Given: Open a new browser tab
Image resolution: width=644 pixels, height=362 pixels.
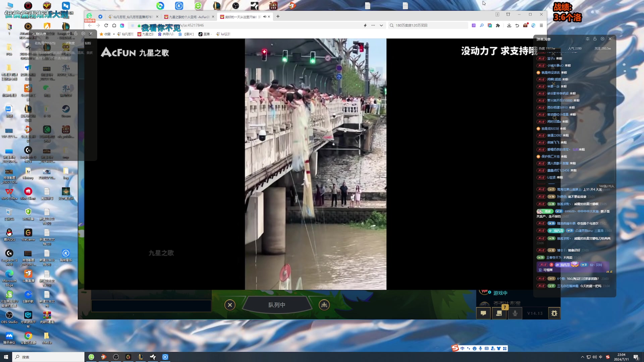Looking at the screenshot, I should [278, 16].
